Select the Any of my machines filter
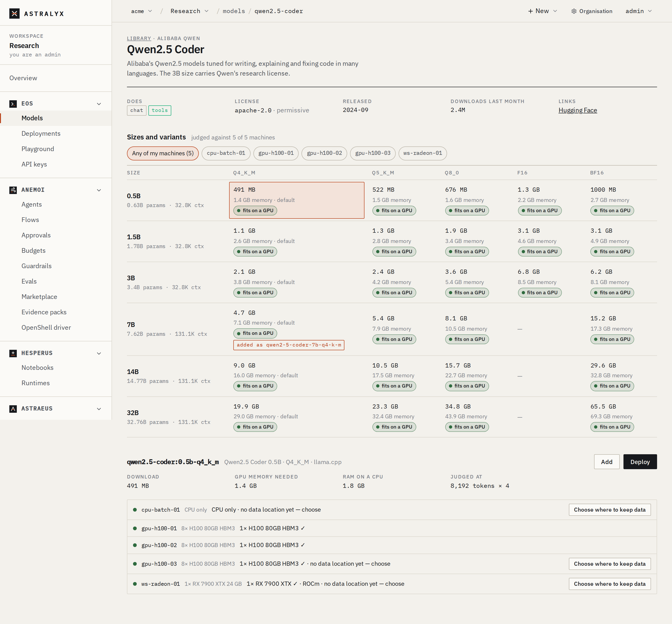Screen dimensions: 672x624 tap(163, 153)
